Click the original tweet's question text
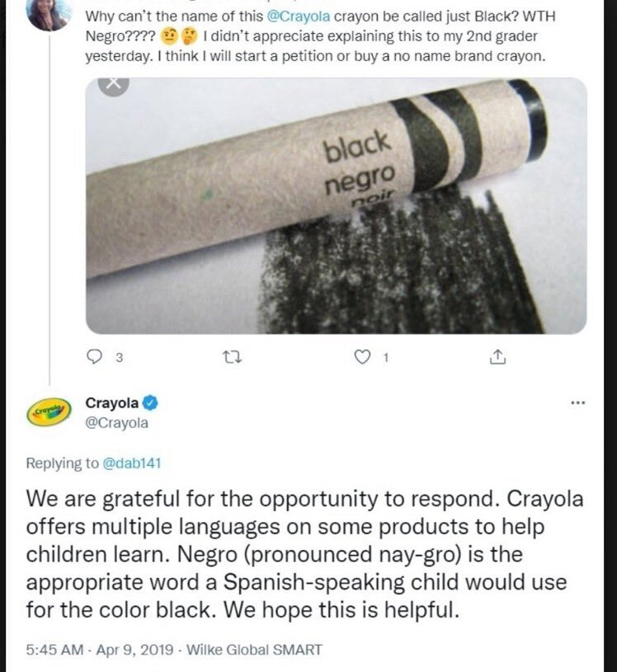This screenshot has height=672, width=617. pyautogui.click(x=313, y=38)
